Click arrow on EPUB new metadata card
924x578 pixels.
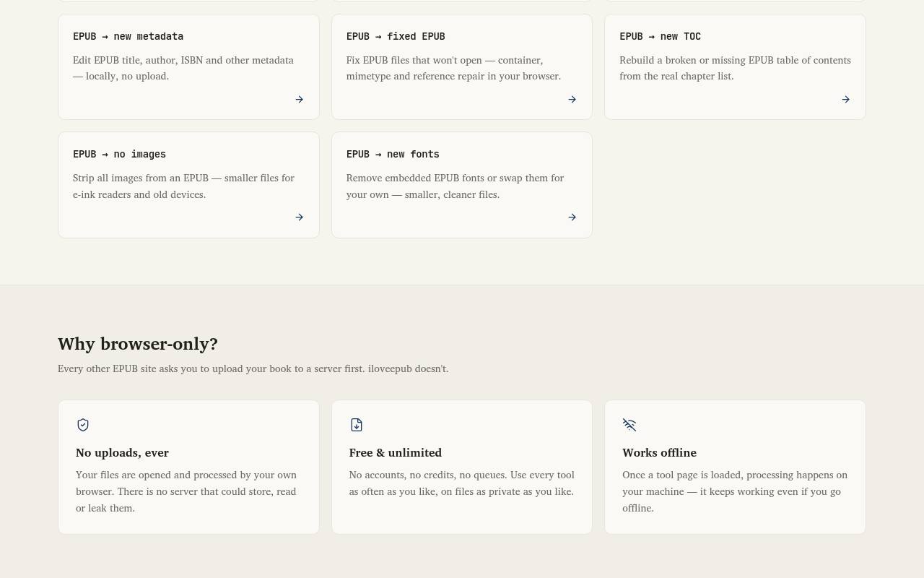click(x=299, y=100)
